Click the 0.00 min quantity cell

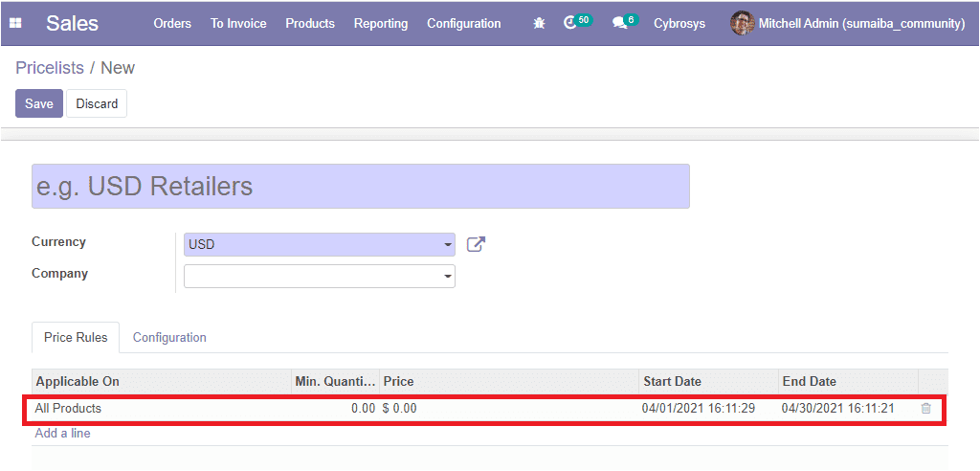coord(363,409)
